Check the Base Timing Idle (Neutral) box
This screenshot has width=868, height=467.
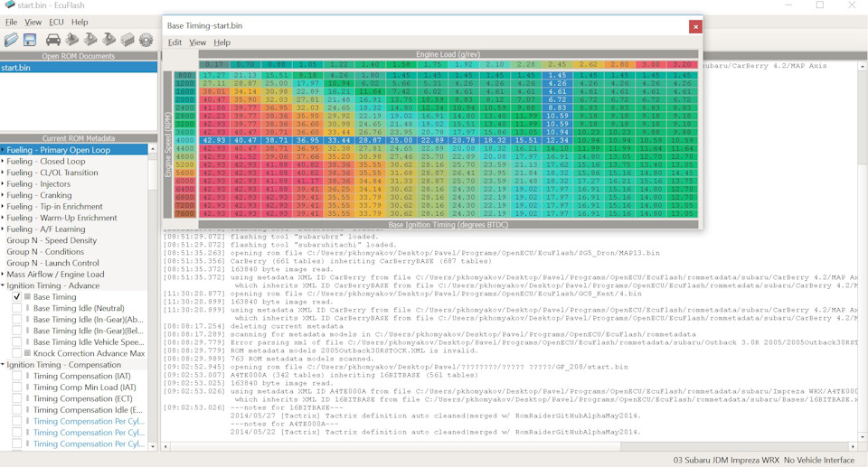17,308
